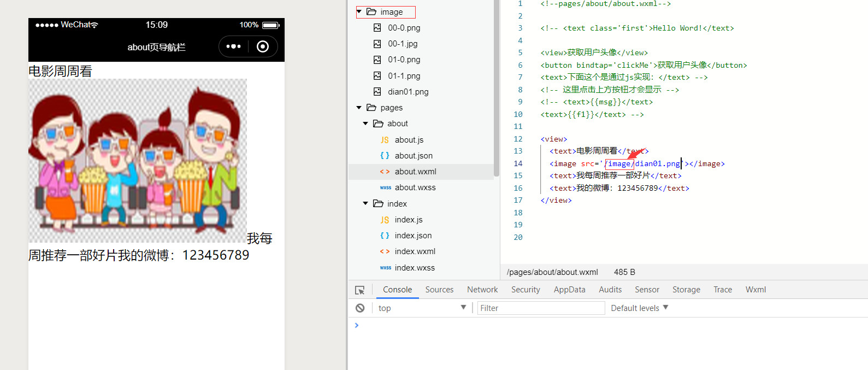The height and width of the screenshot is (370, 868).
Task: Select the 01-1.png file name
Action: (404, 76)
